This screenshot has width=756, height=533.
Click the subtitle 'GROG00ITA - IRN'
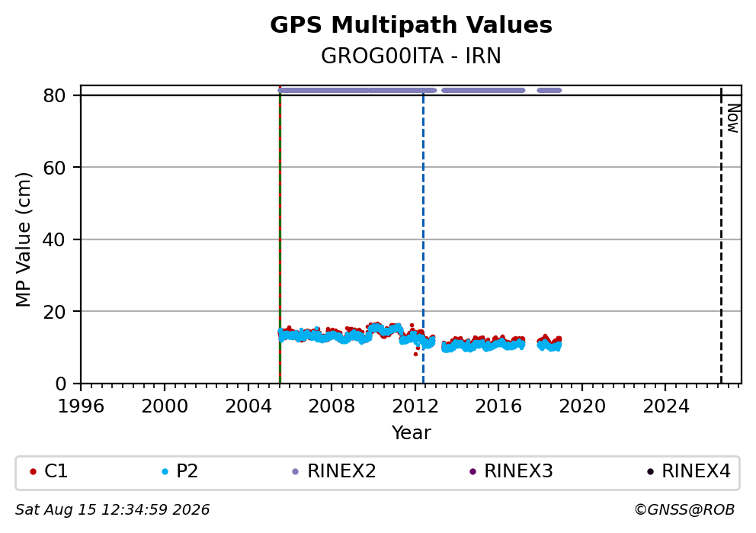click(411, 56)
